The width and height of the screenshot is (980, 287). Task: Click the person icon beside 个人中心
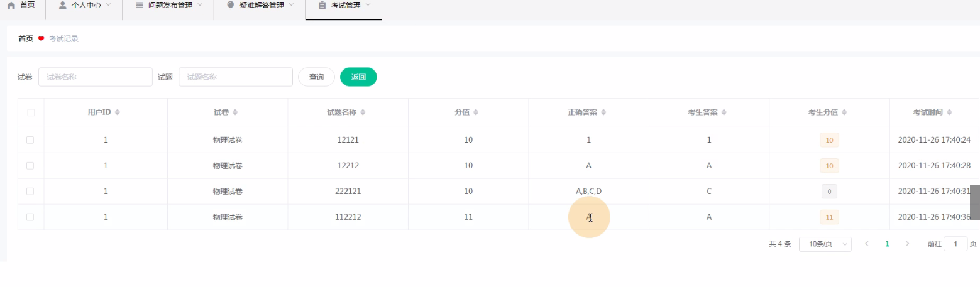[63, 5]
